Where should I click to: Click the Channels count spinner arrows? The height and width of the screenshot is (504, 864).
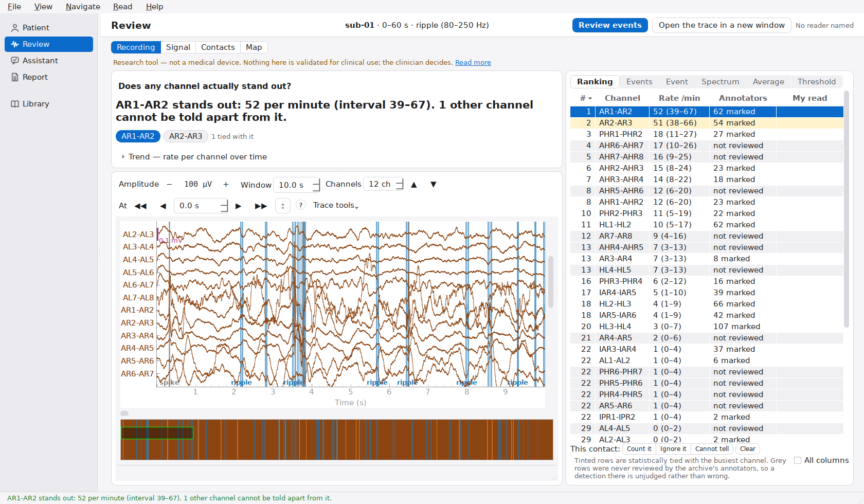coord(400,184)
